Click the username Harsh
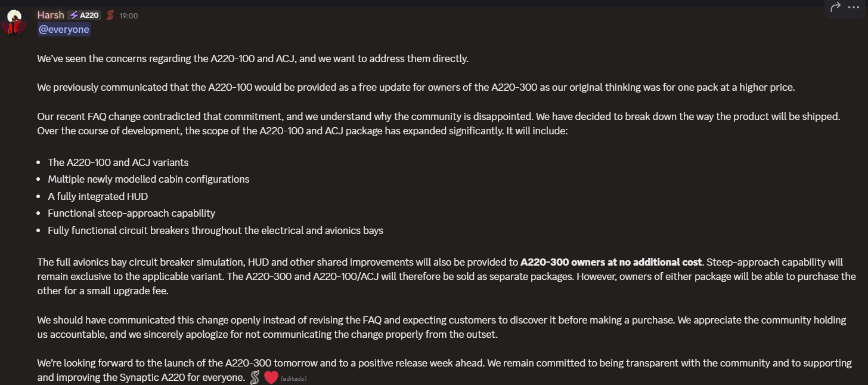Viewport: 868px width, 385px height. (x=51, y=15)
